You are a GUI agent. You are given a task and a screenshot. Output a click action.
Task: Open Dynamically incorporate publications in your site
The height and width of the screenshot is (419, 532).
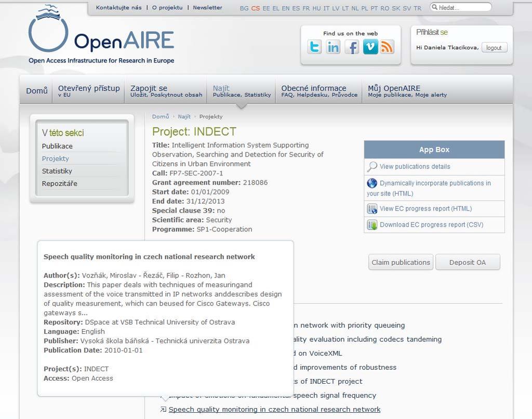pyautogui.click(x=429, y=188)
